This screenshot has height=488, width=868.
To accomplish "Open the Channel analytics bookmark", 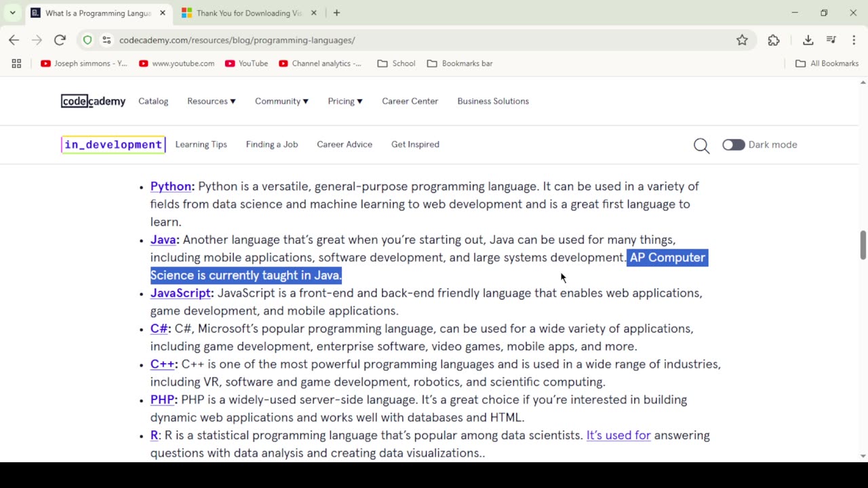I will tap(320, 63).
